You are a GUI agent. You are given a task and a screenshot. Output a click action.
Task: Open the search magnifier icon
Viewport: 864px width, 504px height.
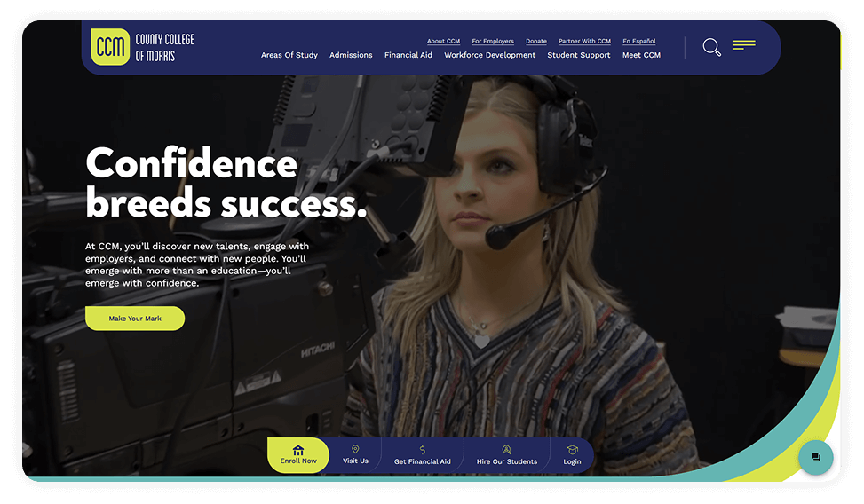pyautogui.click(x=710, y=47)
